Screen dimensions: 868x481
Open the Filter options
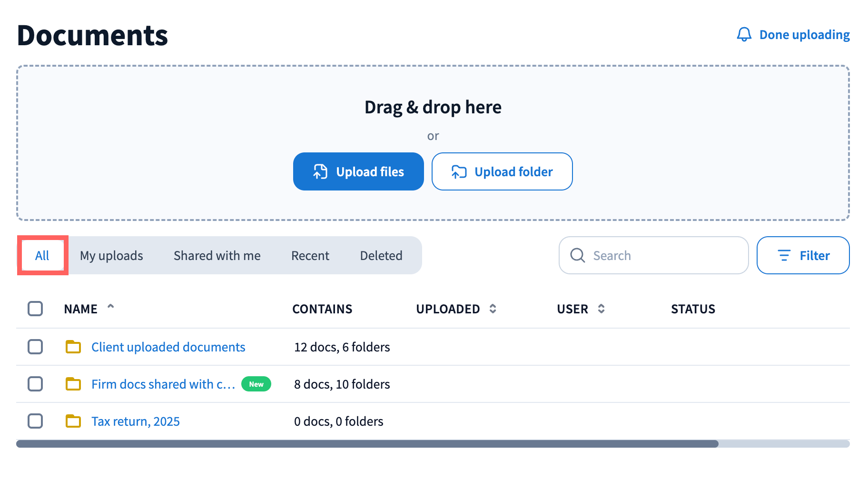(x=803, y=255)
